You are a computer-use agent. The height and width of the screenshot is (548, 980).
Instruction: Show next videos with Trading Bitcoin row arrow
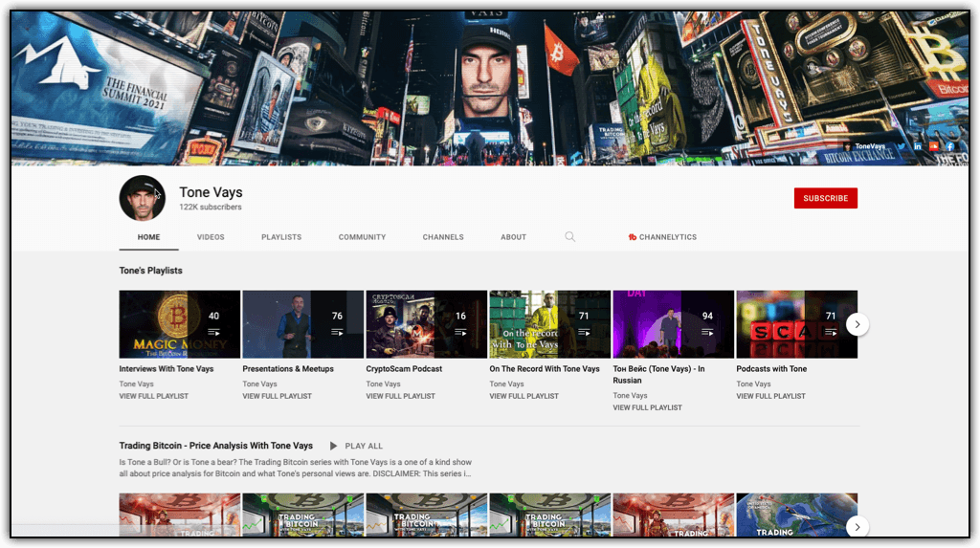point(857,527)
